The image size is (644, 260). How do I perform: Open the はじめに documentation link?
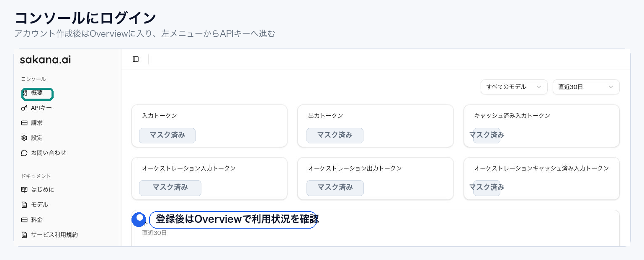click(43, 190)
